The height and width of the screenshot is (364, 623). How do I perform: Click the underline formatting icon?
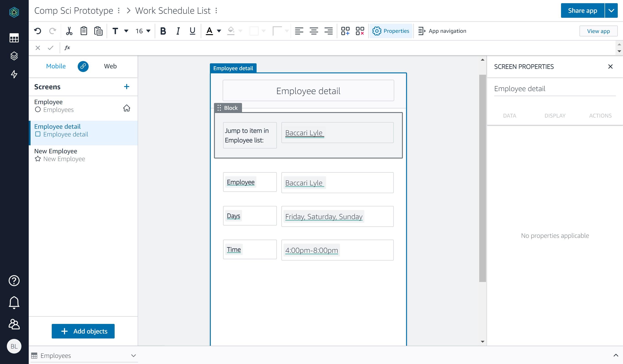point(192,31)
